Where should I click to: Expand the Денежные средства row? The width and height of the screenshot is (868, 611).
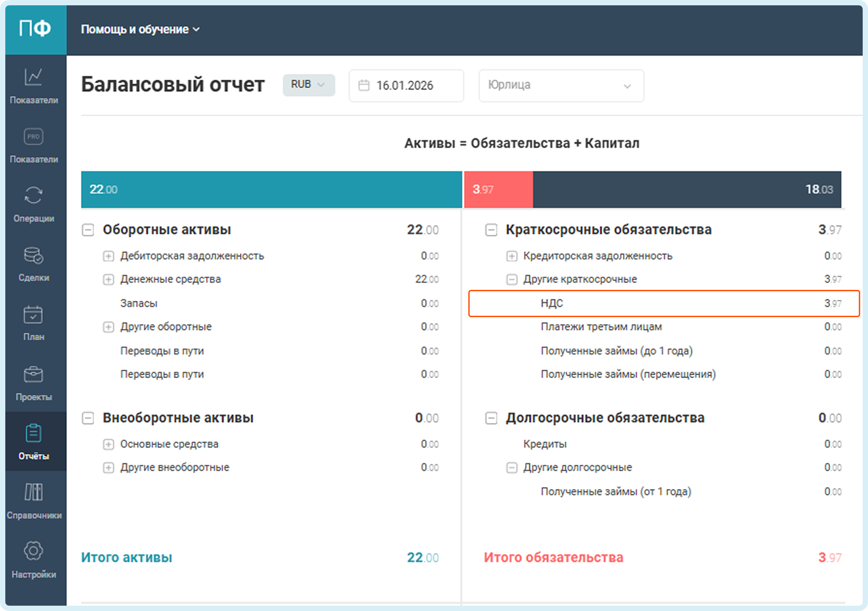coord(108,280)
